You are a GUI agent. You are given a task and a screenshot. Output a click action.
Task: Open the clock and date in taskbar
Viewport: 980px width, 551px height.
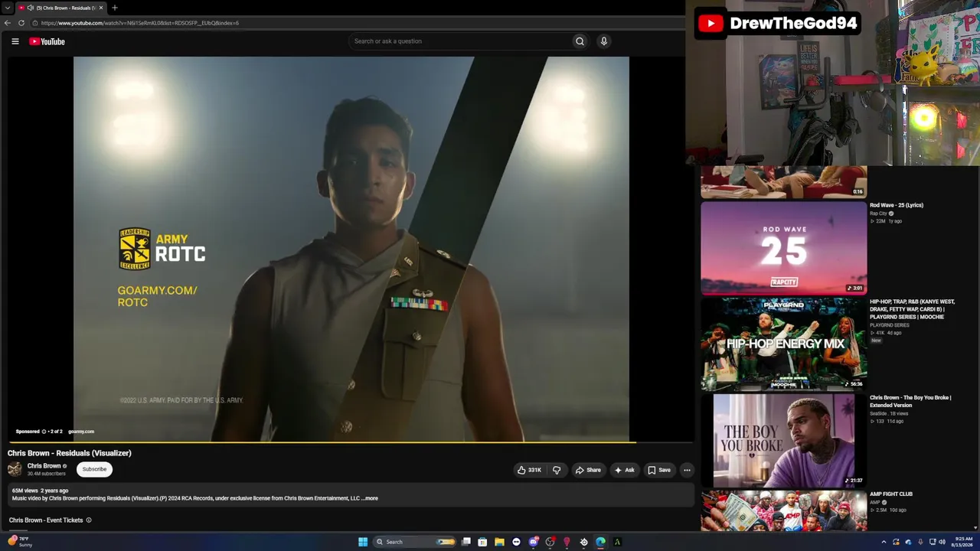[963, 542]
